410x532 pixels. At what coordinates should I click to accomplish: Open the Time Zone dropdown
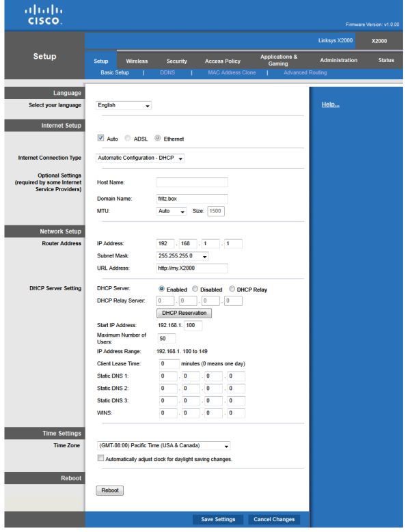[x=163, y=446]
